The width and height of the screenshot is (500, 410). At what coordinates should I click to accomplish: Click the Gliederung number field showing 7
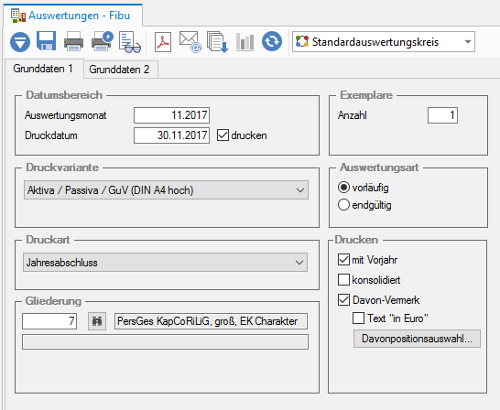pos(49,321)
